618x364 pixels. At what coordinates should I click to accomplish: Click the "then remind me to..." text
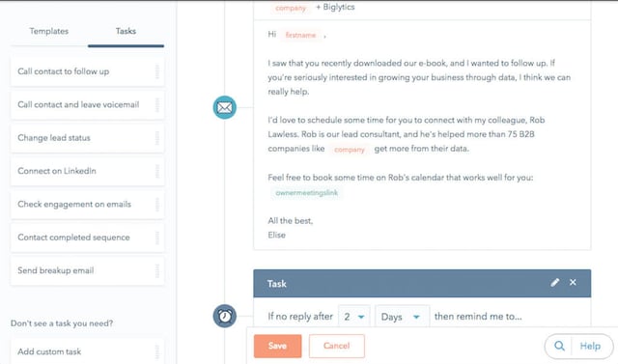click(x=478, y=317)
